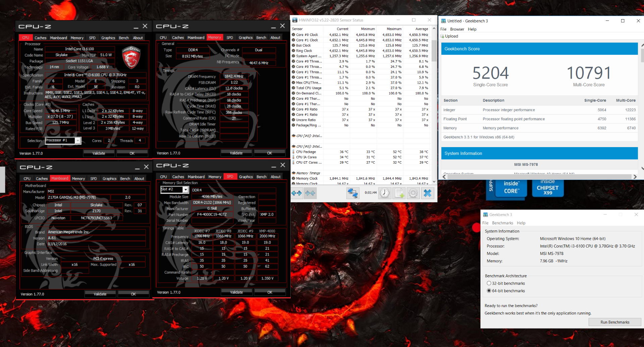Click the gauge icon beside Core #0 Clock
The width and height of the screenshot is (644, 347).
(294, 35)
